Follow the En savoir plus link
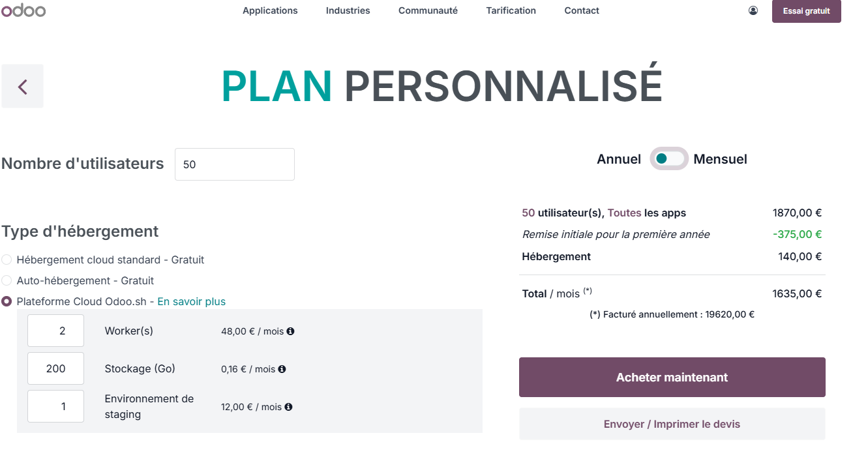The image size is (868, 461). [192, 301]
